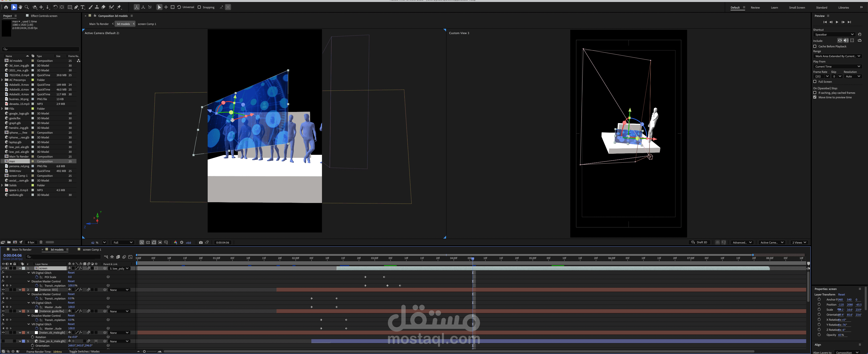Image resolution: width=868 pixels, height=354 pixels.
Task: Delete selected item with trash icon
Action: [41, 242]
